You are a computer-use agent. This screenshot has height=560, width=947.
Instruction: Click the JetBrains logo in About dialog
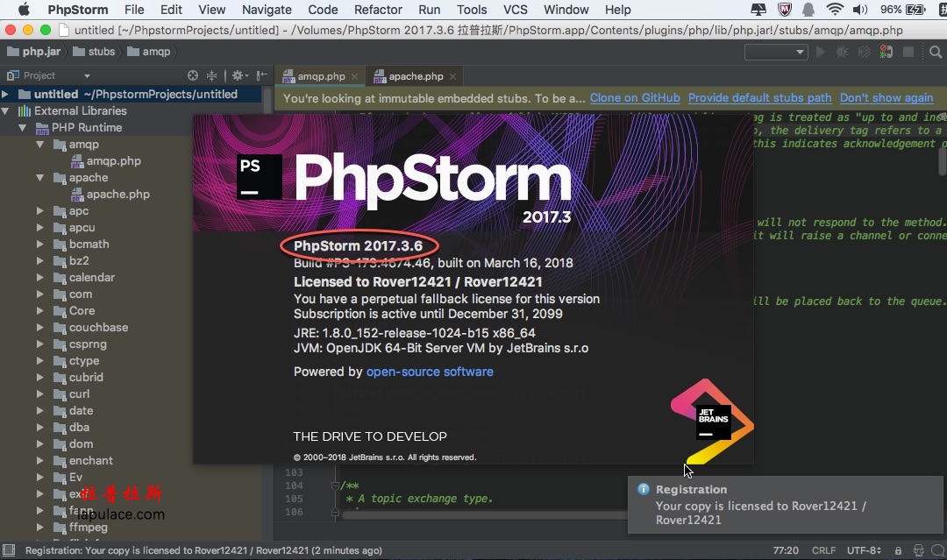tap(713, 422)
